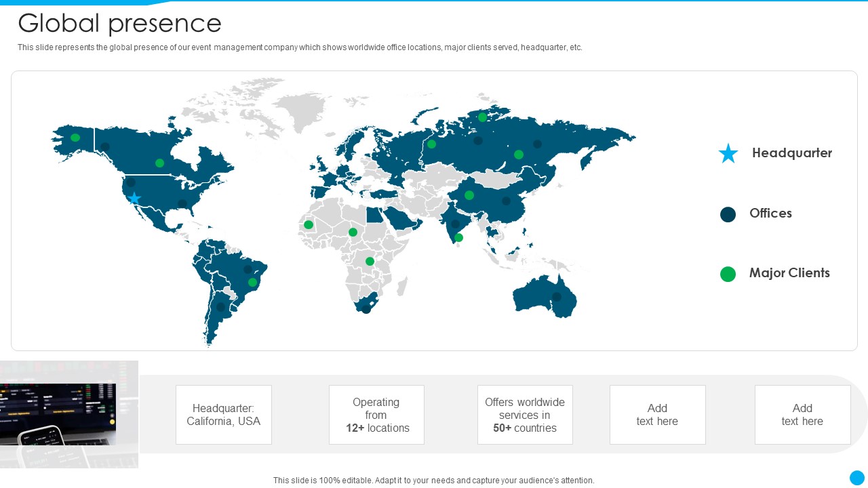
Task: Select the blue star icon in legend
Action: pyautogui.click(x=728, y=153)
